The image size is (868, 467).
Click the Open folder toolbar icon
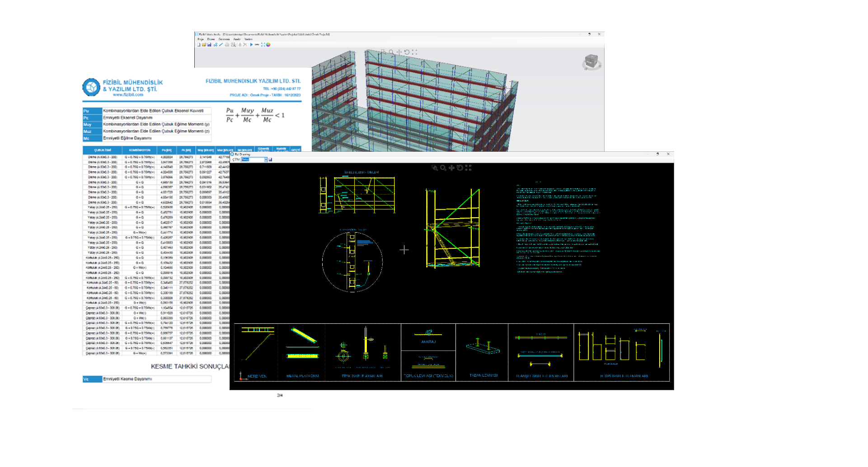click(x=204, y=45)
